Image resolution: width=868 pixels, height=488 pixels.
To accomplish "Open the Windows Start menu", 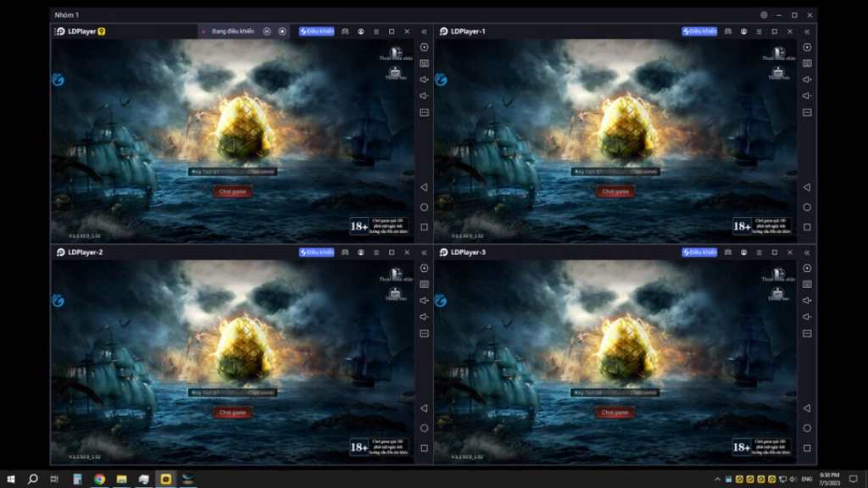I will pos(10,480).
